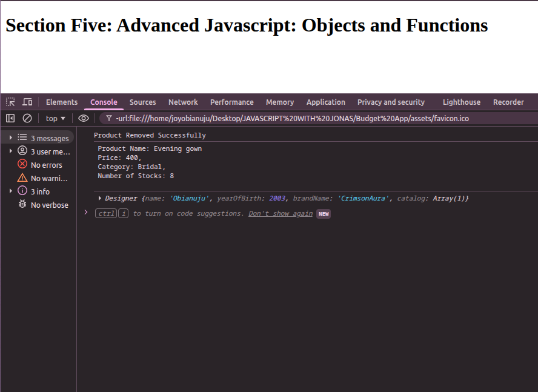538x392 pixels.
Task: Click the Don't show again link
Action: (280, 213)
